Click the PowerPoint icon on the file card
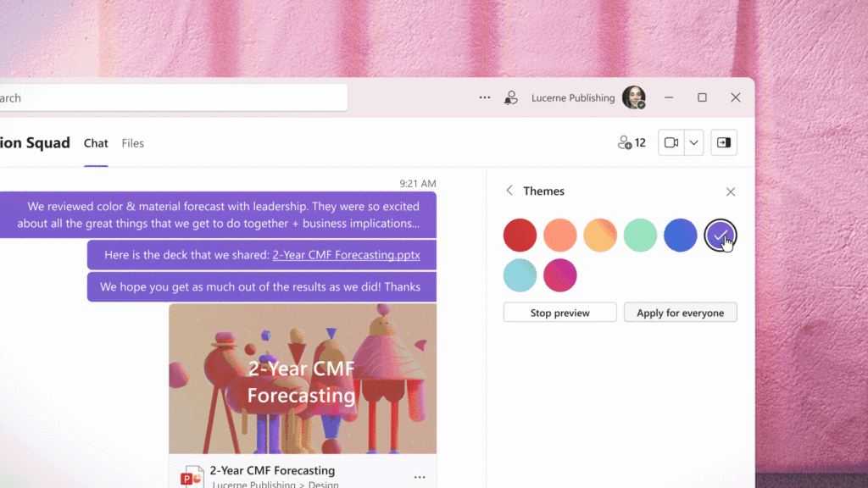 [192, 475]
